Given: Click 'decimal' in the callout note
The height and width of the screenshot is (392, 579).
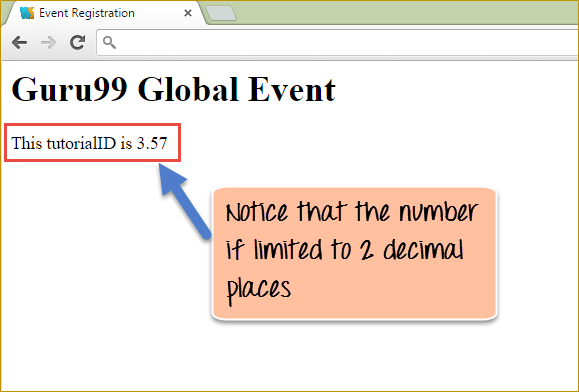Looking at the screenshot, I should pos(423,250).
